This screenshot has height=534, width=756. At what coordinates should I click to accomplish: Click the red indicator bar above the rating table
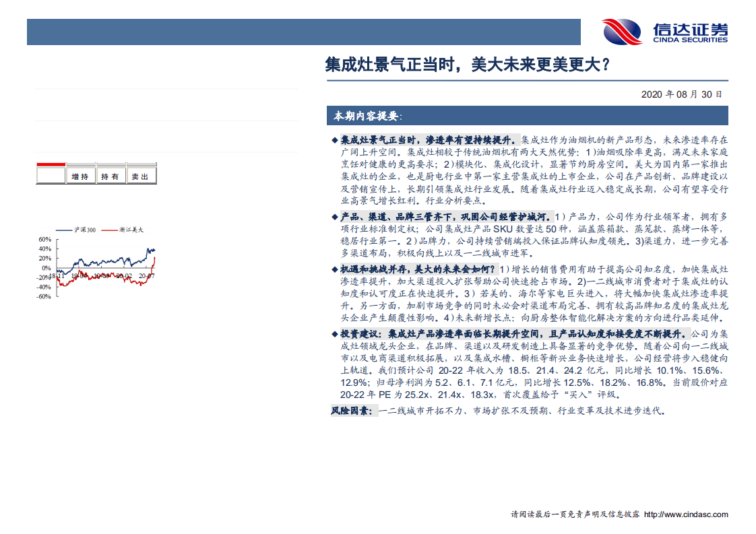(x=52, y=164)
